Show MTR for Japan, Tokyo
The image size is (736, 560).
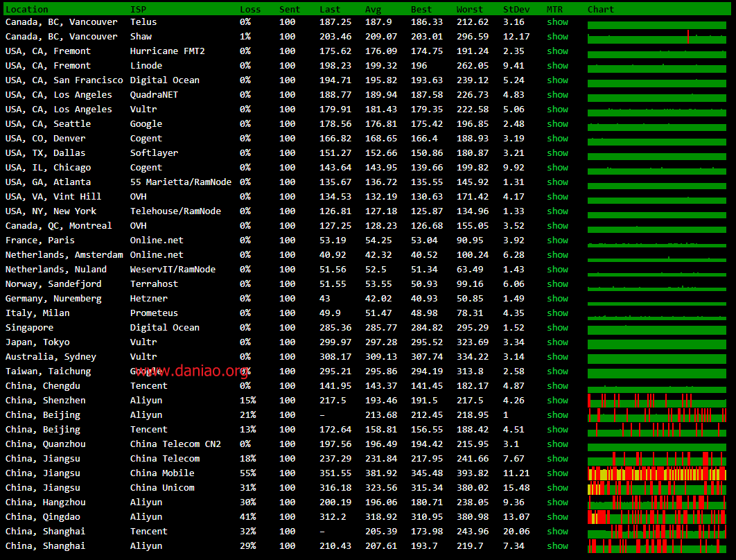point(557,342)
